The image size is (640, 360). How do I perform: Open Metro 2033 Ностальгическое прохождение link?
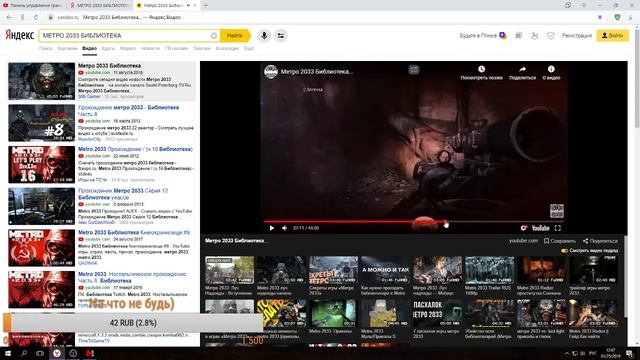tap(132, 277)
